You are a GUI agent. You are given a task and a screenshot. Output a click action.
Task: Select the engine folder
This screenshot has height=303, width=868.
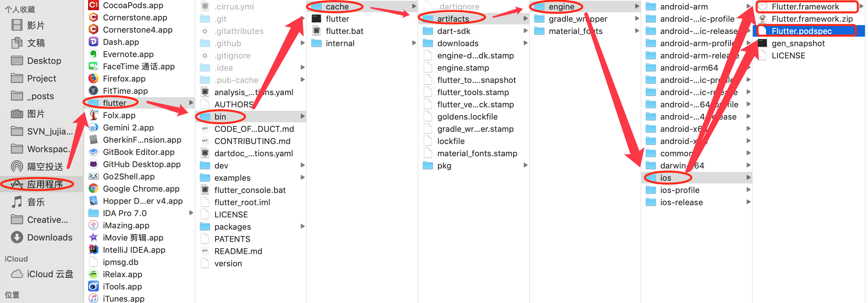(585, 6)
